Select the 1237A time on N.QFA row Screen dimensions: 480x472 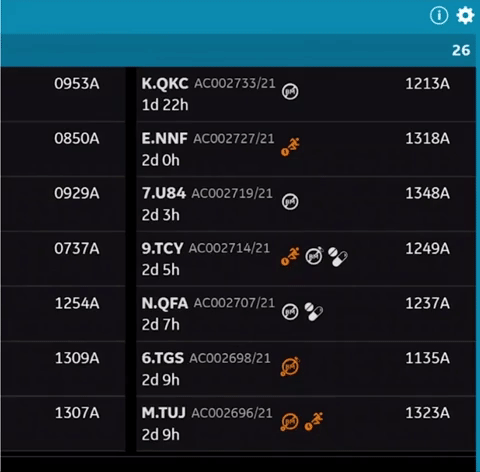pos(427,303)
